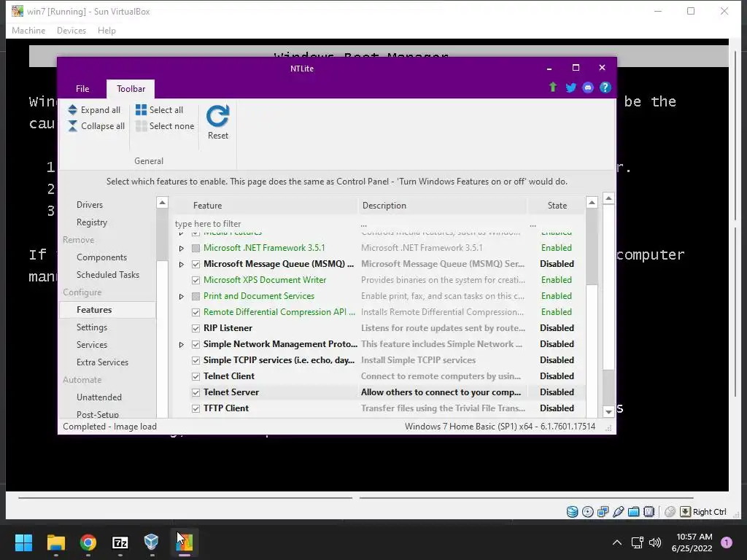Toggle Print and Document Services checkbox

(x=196, y=296)
